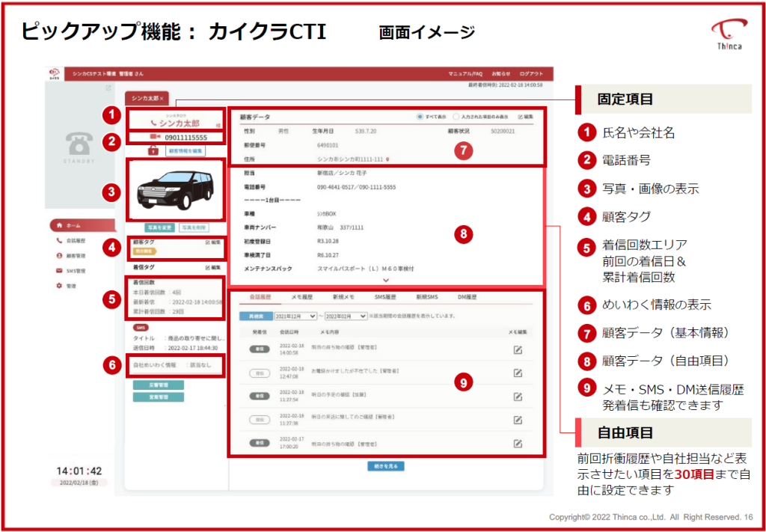Click the 続きを見る button
The image size is (766, 532).
point(386,466)
